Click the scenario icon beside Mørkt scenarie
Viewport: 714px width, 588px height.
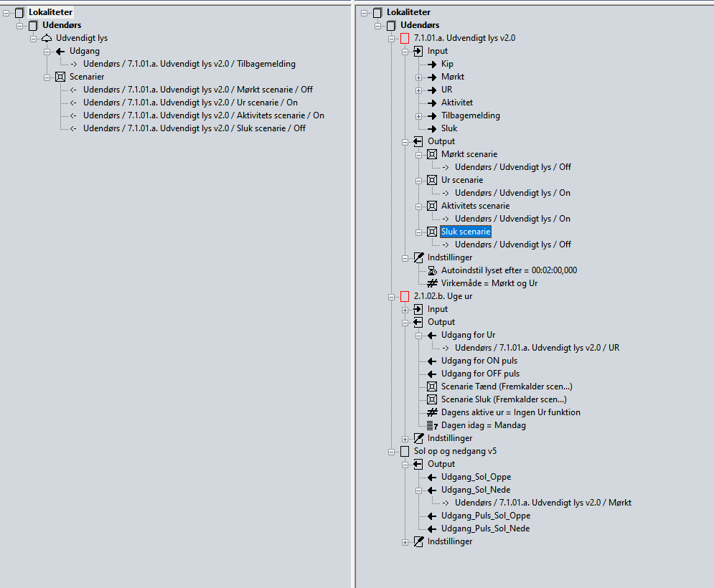coord(432,154)
